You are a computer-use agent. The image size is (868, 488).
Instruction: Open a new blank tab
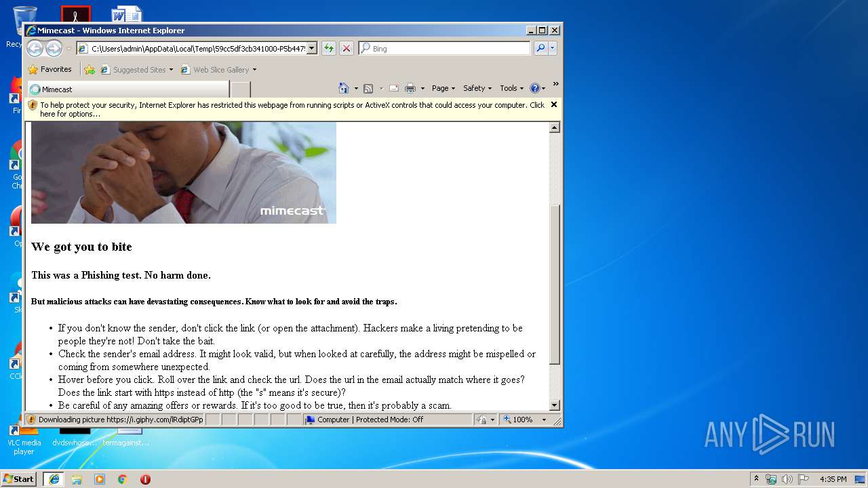coord(241,89)
